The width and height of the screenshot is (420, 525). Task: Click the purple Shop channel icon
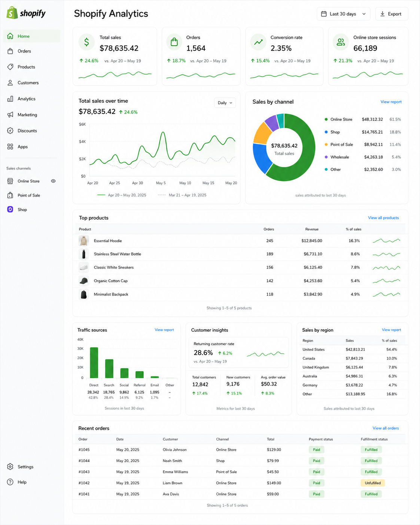click(x=10, y=209)
